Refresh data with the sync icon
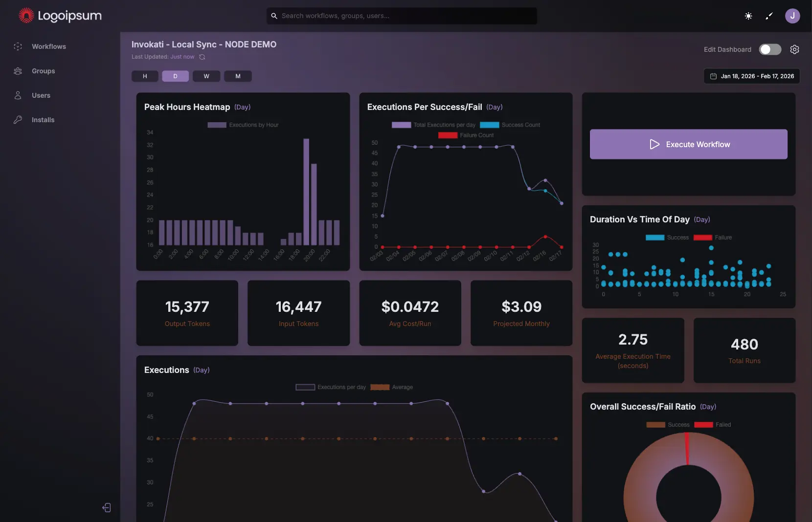Image resolution: width=812 pixels, height=522 pixels. click(202, 57)
